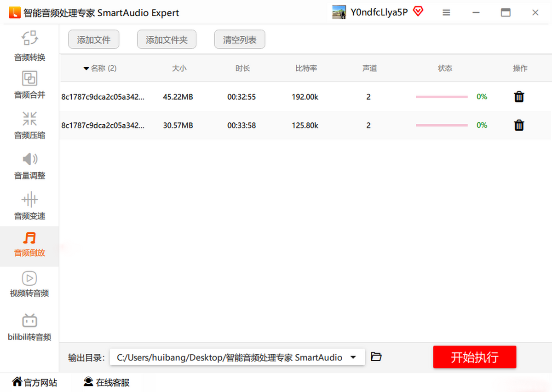Open the 音频转换 audio convert tool
Image resolution: width=552 pixels, height=392 pixels.
click(x=29, y=46)
